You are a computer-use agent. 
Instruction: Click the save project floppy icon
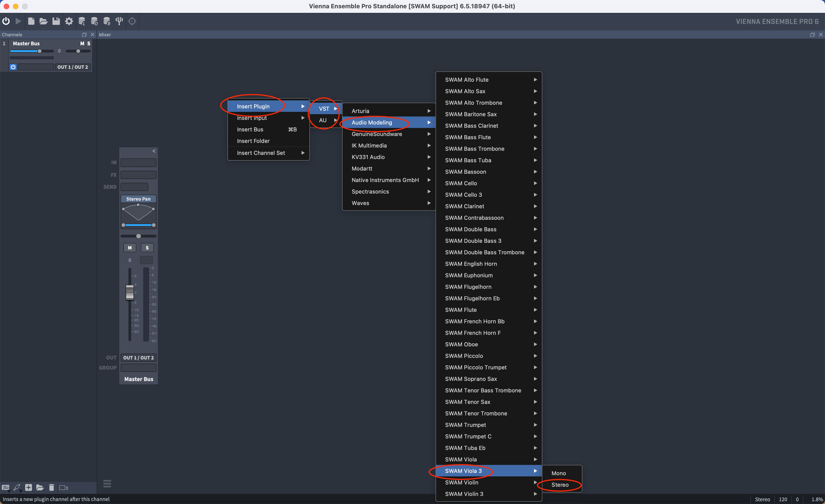tap(56, 21)
